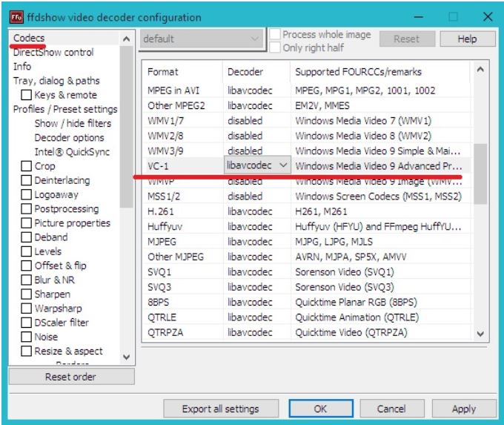
Task: Click the left list scrollbar thumb
Action: pyautogui.click(x=127, y=127)
